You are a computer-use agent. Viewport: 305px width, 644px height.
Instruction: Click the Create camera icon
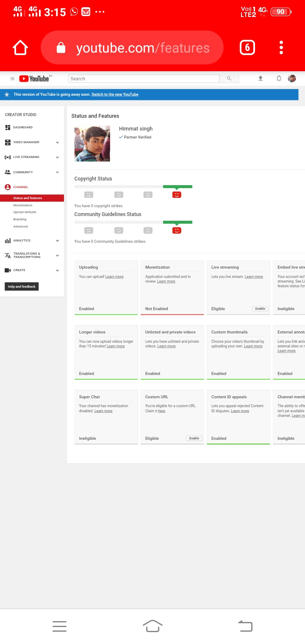click(x=8, y=270)
